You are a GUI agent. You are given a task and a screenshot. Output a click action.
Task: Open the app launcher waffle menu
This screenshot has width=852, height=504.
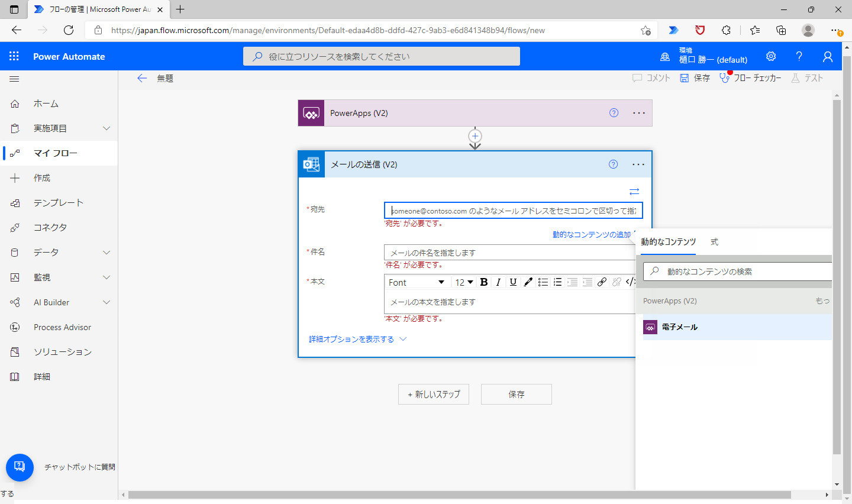[14, 56]
